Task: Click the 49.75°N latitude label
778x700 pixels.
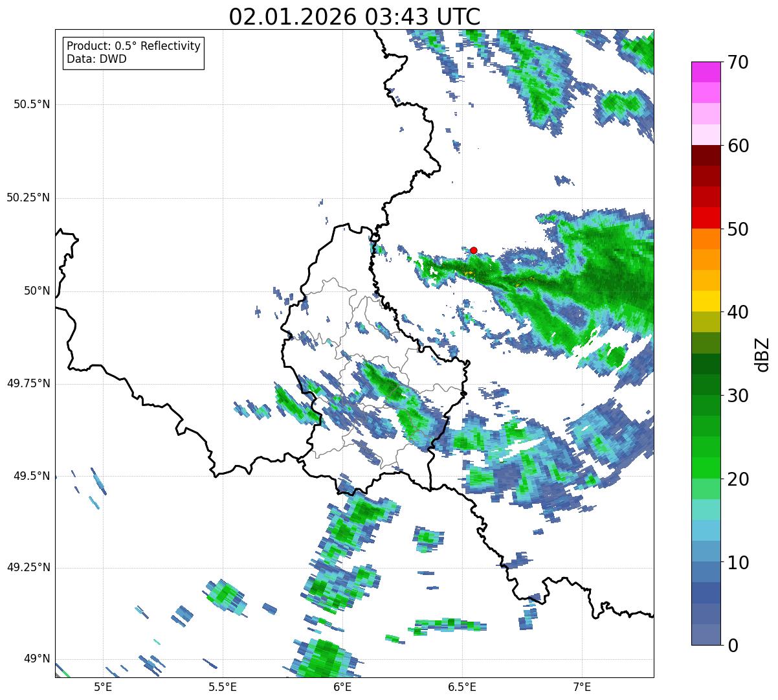Action: tap(28, 383)
